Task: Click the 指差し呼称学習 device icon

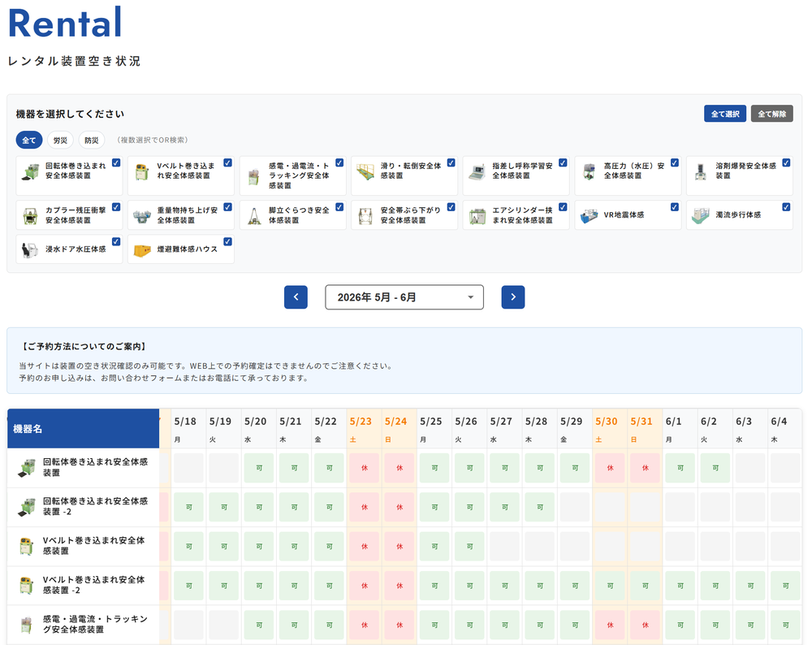Action: [477, 171]
